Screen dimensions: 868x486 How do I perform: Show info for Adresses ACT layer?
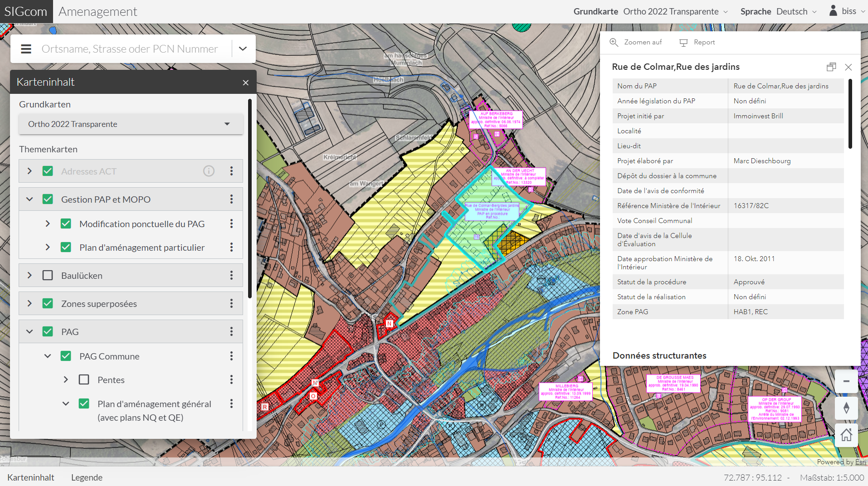coord(209,171)
